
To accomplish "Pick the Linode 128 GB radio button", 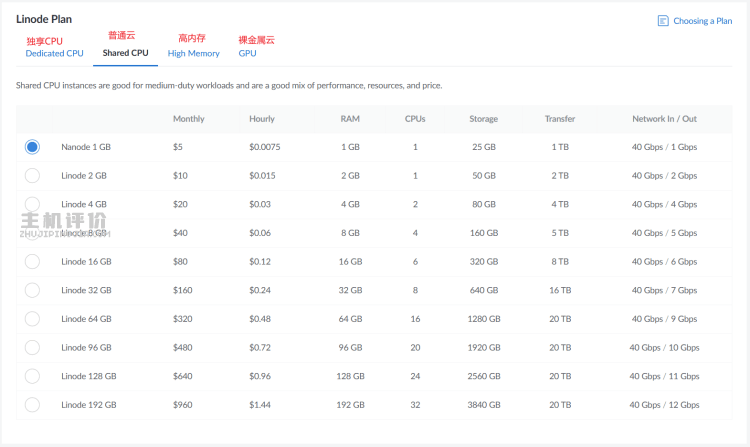I will [32, 376].
